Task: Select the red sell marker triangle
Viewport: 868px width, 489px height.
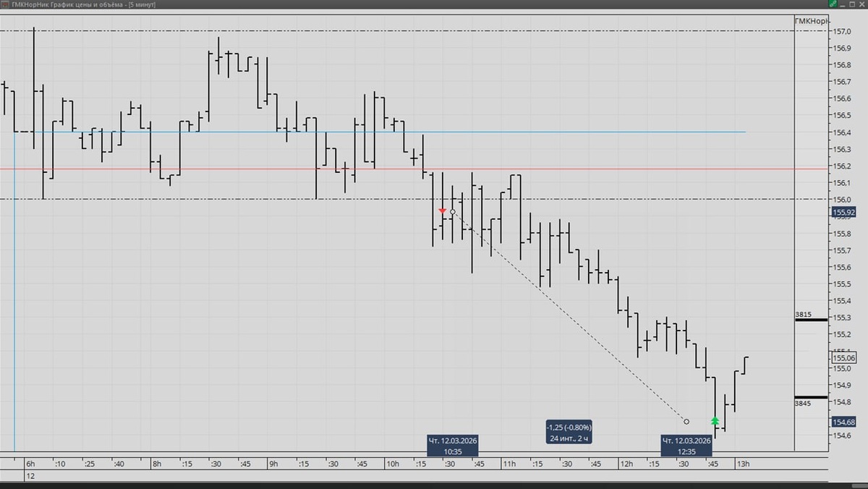Action: (443, 211)
